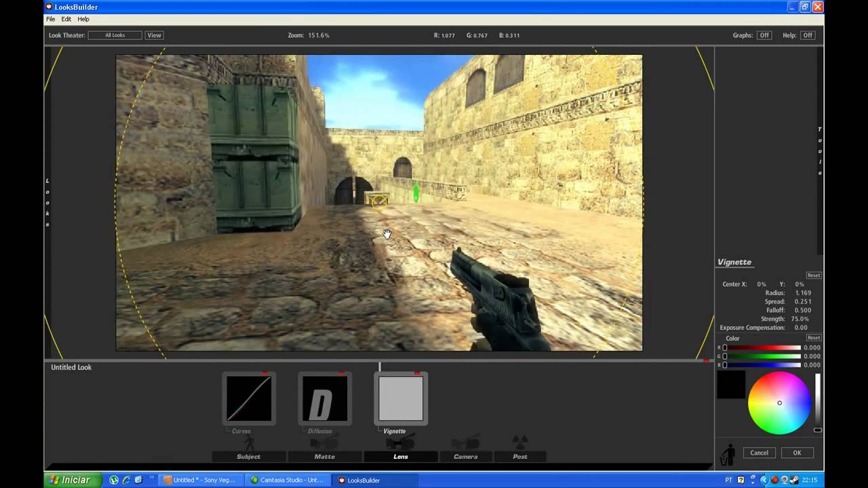Adjust the red R color slider
The width and height of the screenshot is (868, 488).
pos(762,348)
